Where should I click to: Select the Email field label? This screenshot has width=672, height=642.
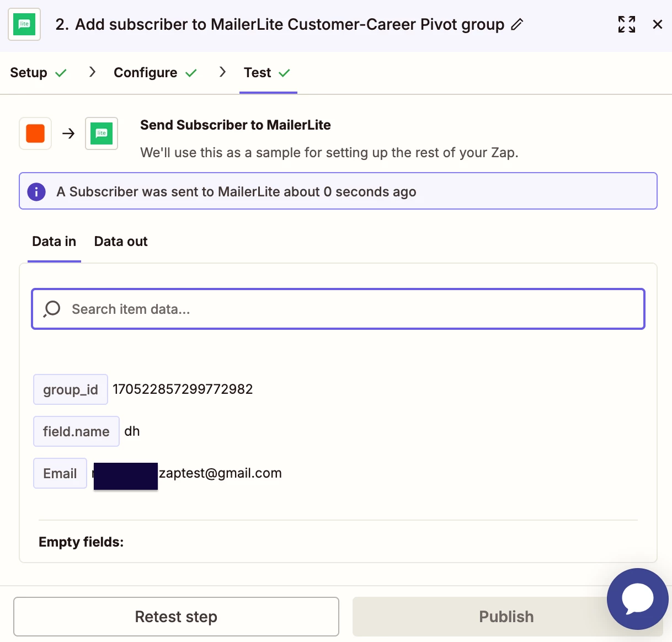(60, 473)
